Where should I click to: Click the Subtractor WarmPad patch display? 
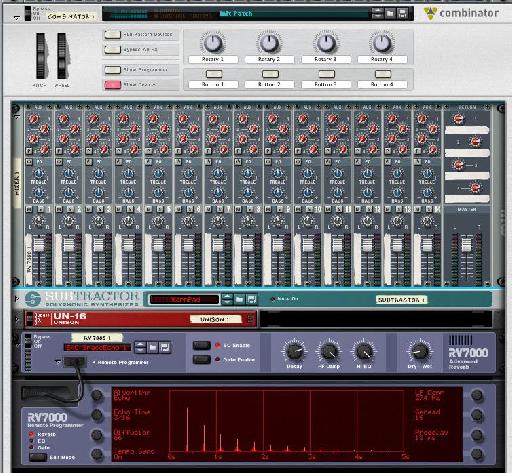point(185,299)
